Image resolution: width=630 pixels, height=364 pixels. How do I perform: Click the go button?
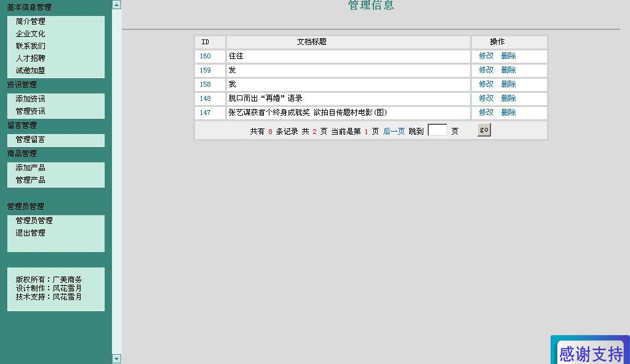tap(484, 130)
